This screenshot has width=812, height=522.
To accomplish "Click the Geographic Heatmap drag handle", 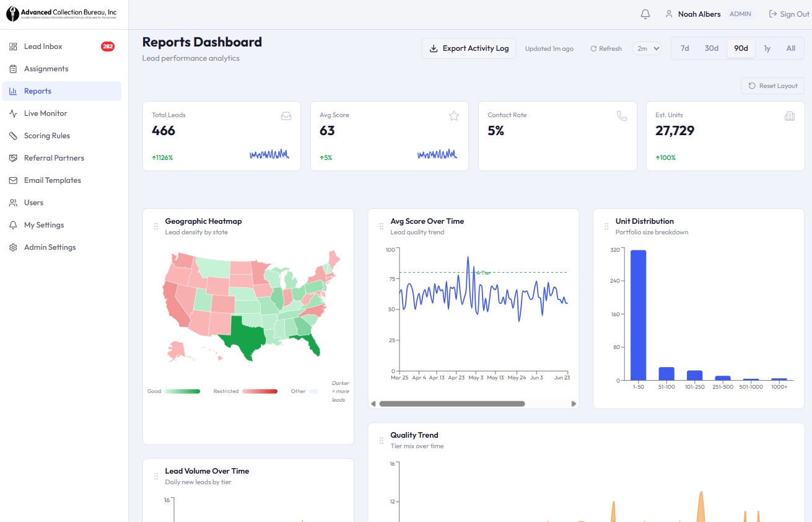I will tap(156, 226).
